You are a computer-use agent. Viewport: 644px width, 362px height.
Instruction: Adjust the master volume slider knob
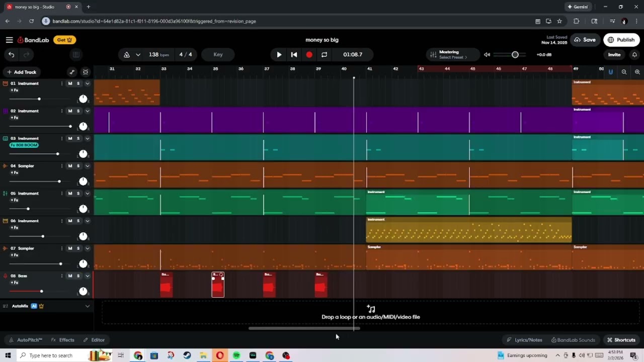click(515, 54)
